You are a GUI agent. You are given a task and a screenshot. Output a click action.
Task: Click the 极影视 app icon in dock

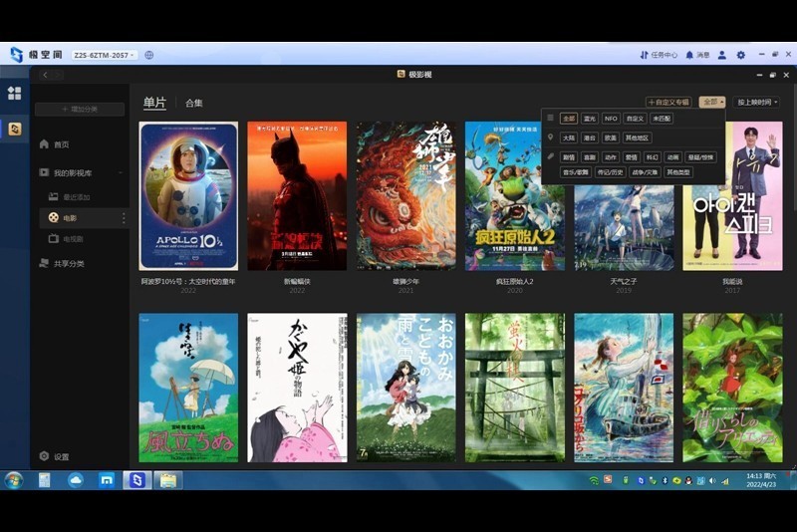point(15,129)
